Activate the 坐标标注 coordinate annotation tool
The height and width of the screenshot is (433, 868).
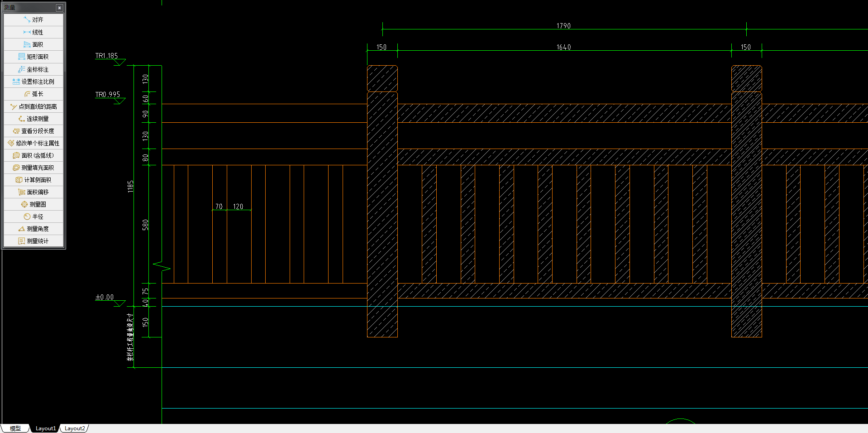(x=33, y=69)
